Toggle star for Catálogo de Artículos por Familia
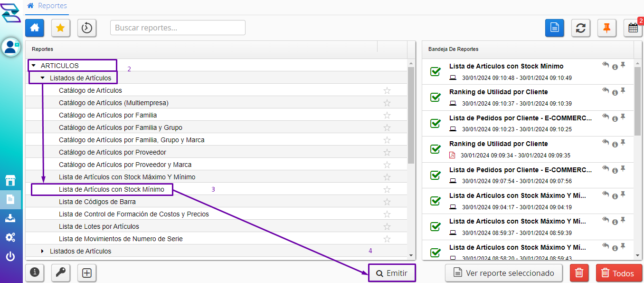 pyautogui.click(x=387, y=115)
